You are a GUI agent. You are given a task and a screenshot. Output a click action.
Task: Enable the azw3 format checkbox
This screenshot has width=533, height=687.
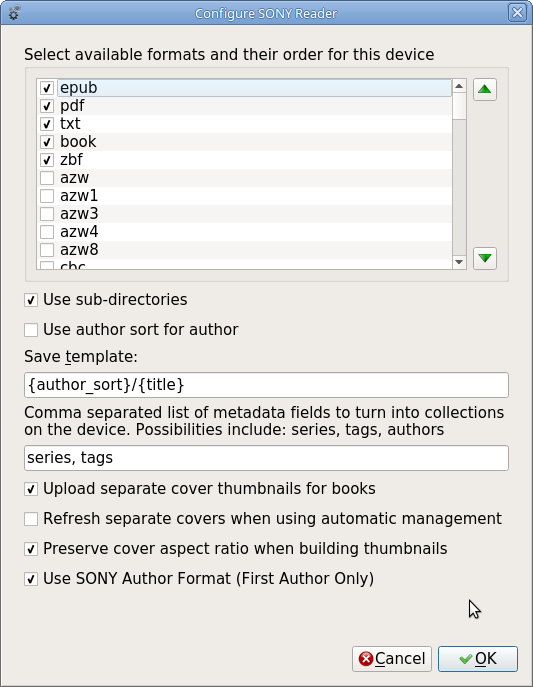47,214
